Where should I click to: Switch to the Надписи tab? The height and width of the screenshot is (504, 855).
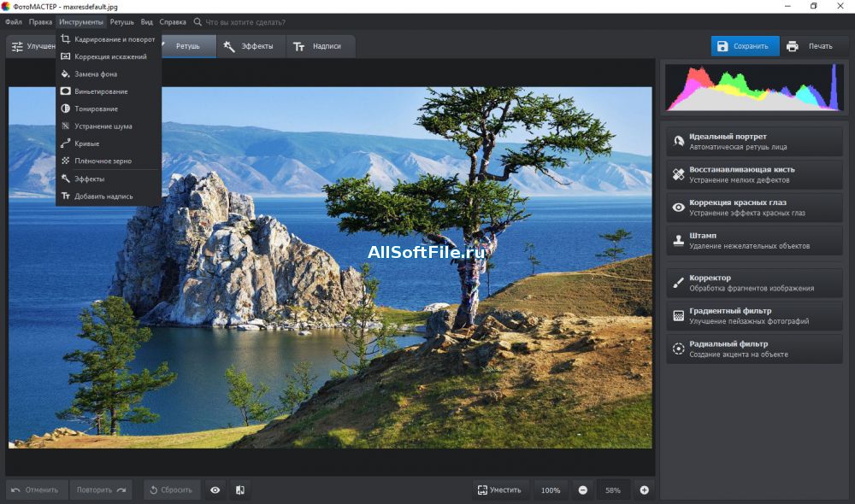pyautogui.click(x=321, y=46)
